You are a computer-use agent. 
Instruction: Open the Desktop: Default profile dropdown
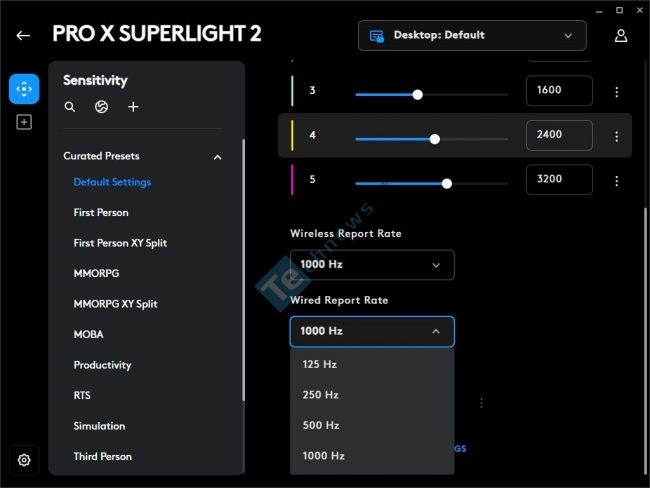point(472,36)
